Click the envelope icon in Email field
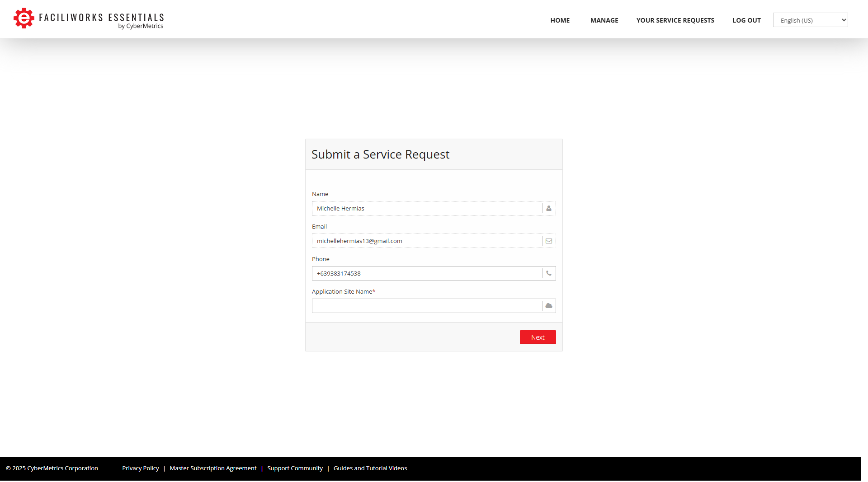This screenshot has width=868, height=482. (549, 241)
